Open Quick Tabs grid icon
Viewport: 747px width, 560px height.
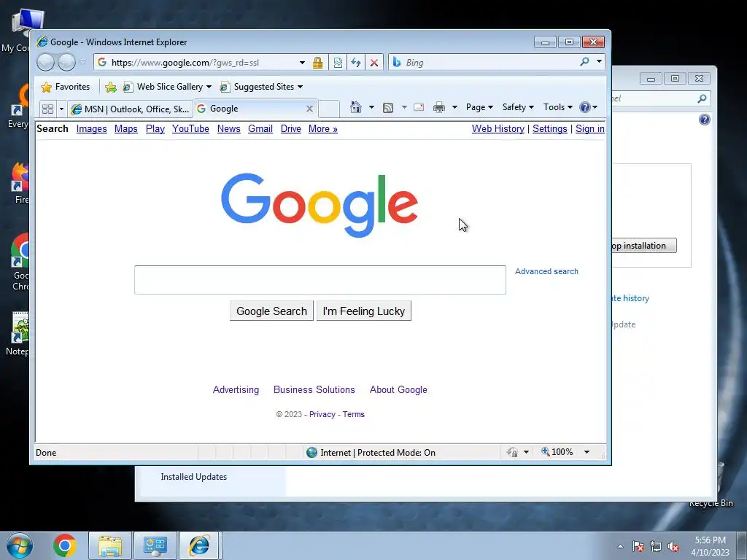coord(47,109)
